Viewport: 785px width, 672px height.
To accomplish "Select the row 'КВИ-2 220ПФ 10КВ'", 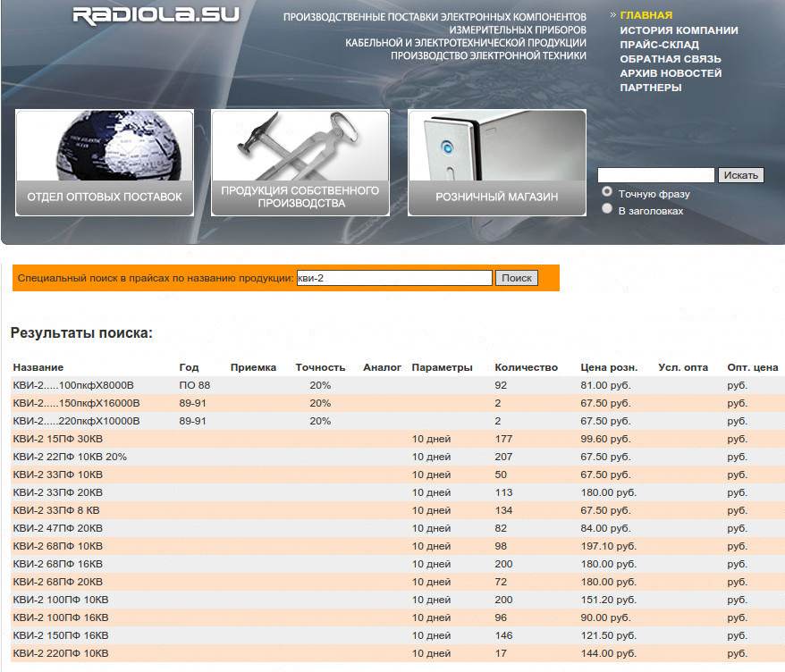I will (x=61, y=653).
